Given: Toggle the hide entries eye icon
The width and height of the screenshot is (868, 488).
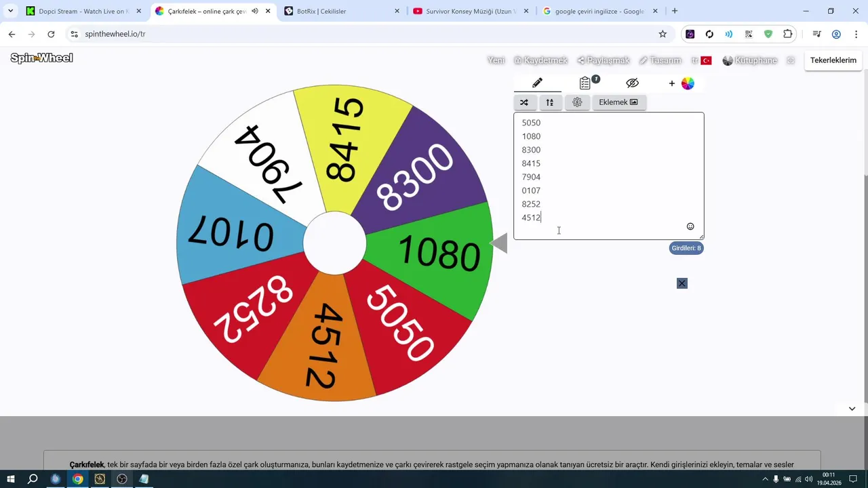Looking at the screenshot, I should (x=633, y=83).
